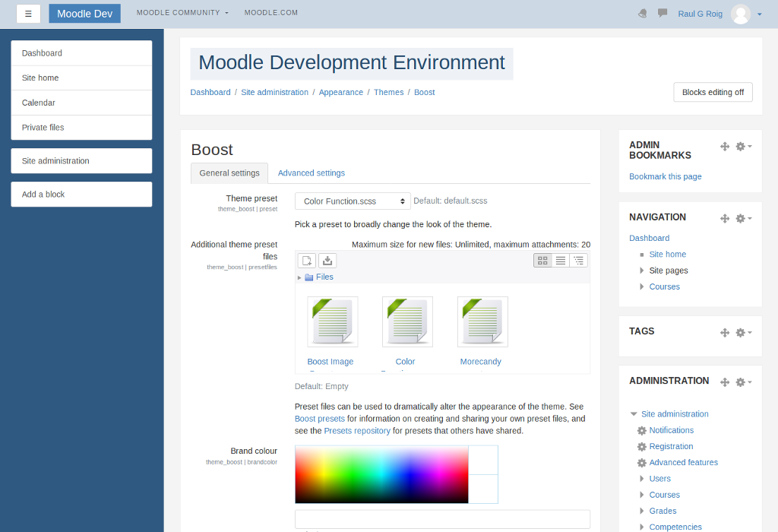The height and width of the screenshot is (532, 778).
Task: Move the Admin Bookmarks block icon
Action: click(x=725, y=147)
